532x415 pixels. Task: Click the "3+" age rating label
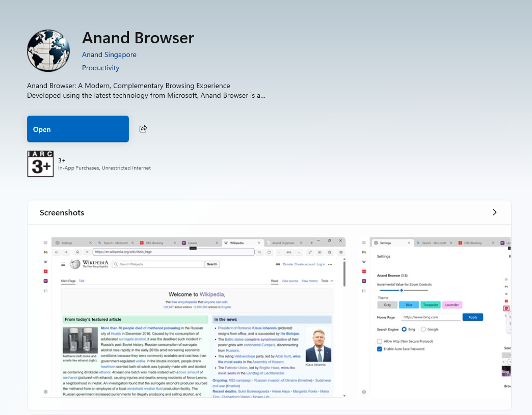click(x=62, y=160)
